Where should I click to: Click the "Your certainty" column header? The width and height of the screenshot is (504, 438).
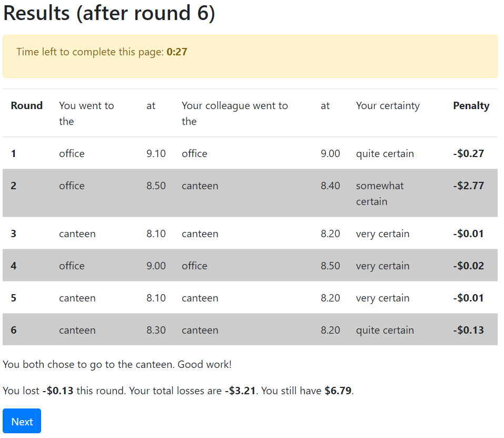pyautogui.click(x=388, y=105)
